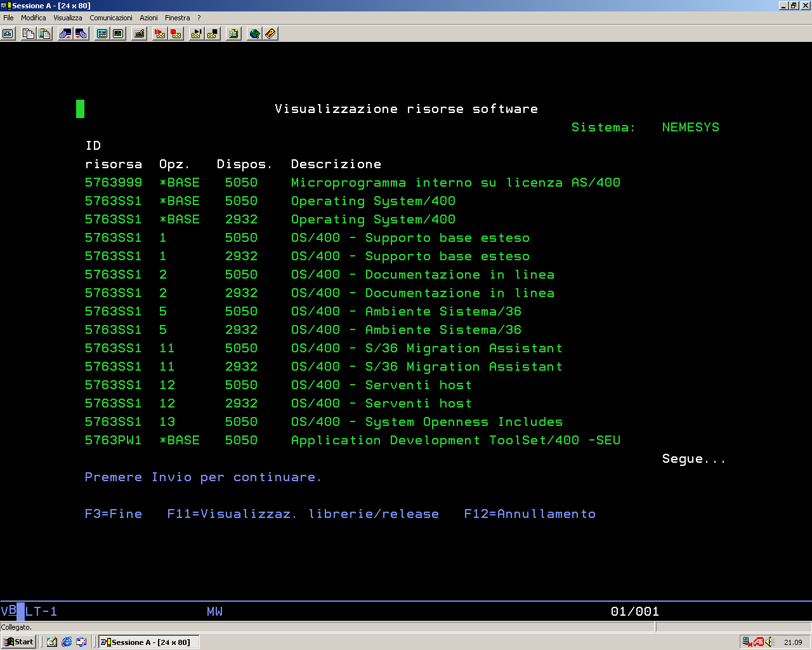Click the Windows Start button
The image size is (812, 650).
click(x=18, y=642)
